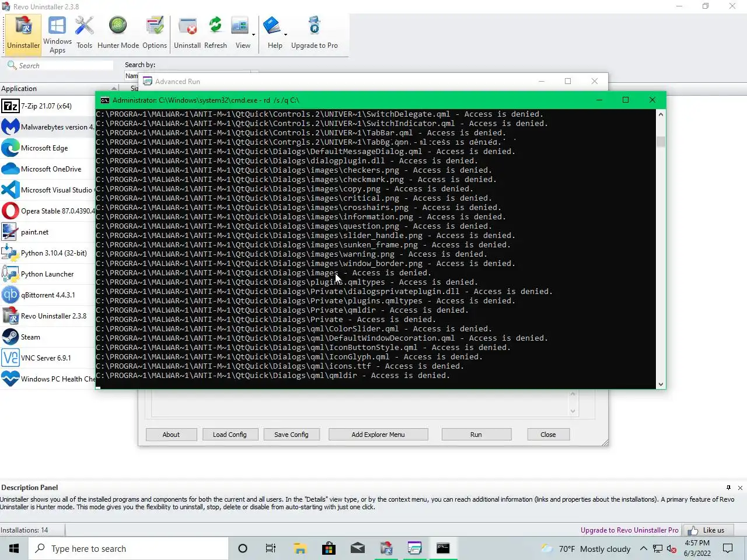Select the Steam entry
The image size is (747, 560).
click(x=47, y=337)
